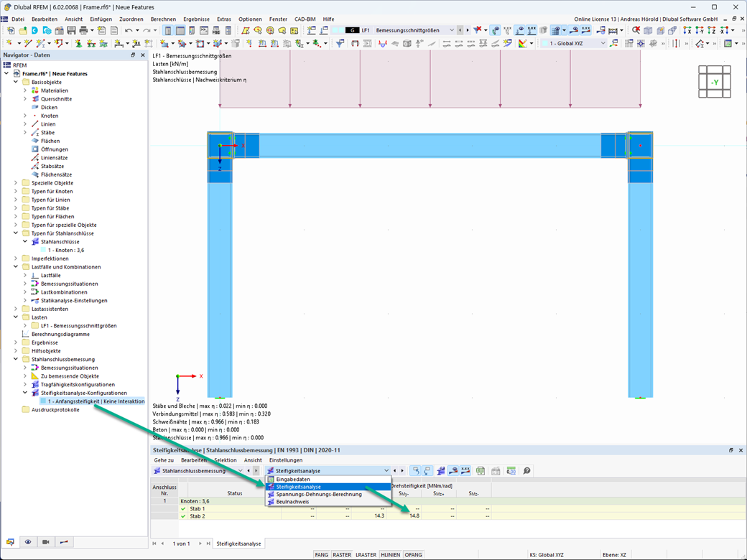This screenshot has width=747, height=560.
Task: Toggle RASTER grid in status bar
Action: coord(342,555)
